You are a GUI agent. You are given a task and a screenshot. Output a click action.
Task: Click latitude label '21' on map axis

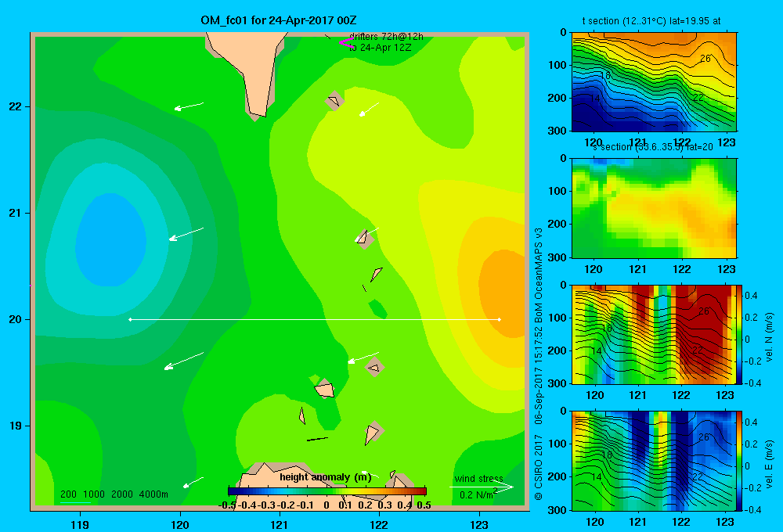coord(16,213)
